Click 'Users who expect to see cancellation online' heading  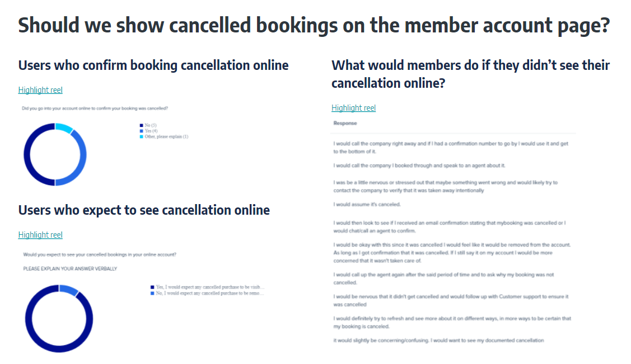tap(144, 210)
